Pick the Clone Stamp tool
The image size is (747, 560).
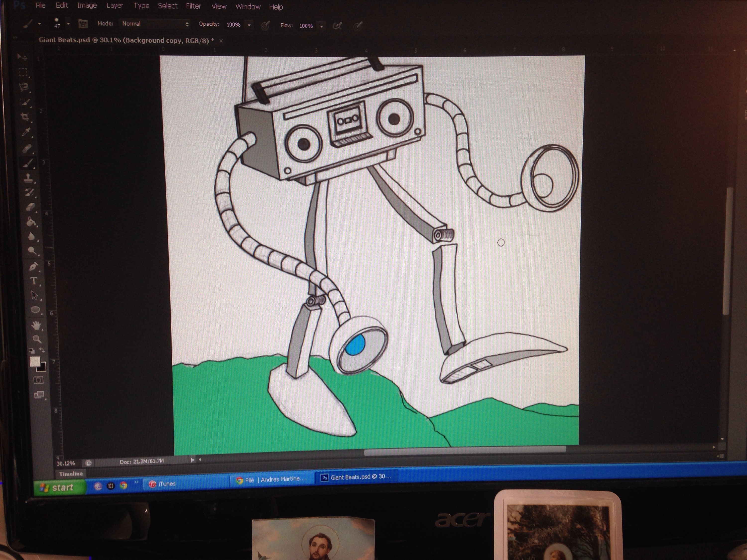point(28,178)
